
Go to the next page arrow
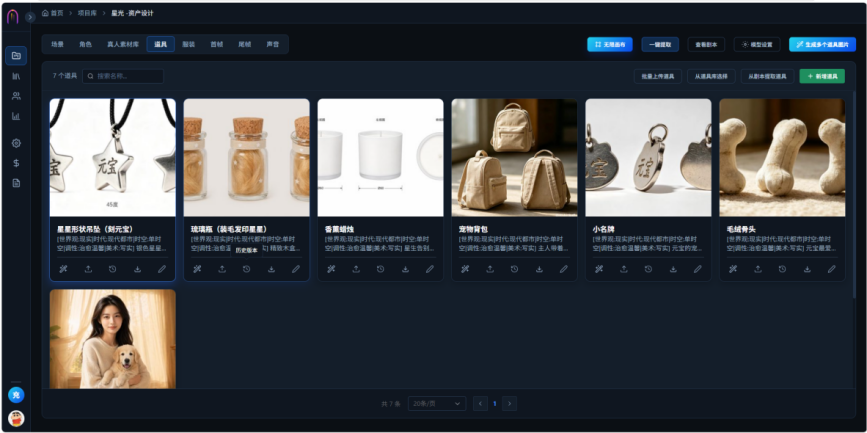point(510,404)
